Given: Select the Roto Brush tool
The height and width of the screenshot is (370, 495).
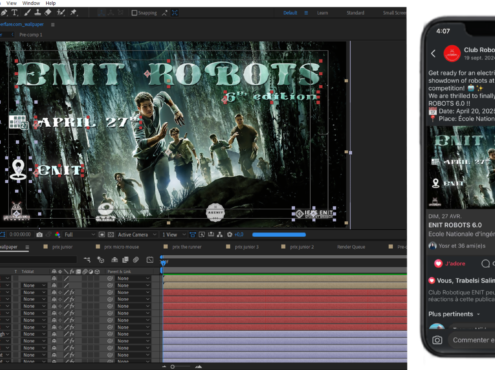Looking at the screenshot, I should [x=61, y=13].
